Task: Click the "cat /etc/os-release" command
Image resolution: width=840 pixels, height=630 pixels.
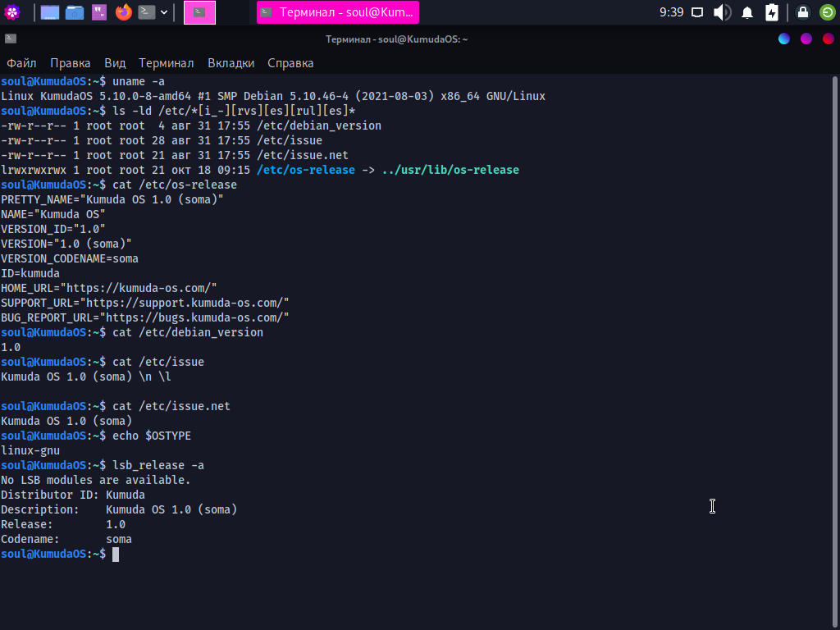Action: 175,185
